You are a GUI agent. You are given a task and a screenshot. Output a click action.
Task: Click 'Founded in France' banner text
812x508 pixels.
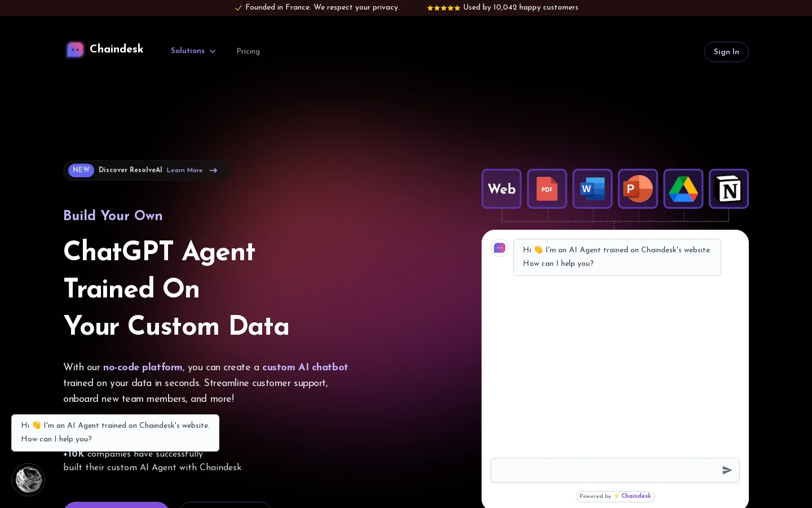coord(323,7)
